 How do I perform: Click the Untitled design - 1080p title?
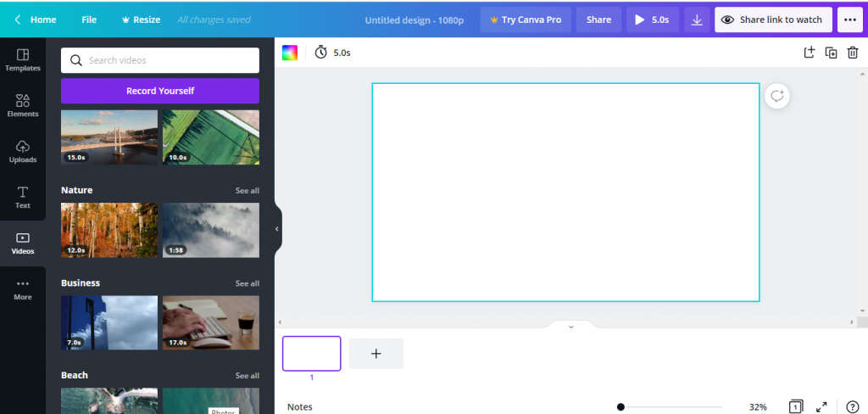pos(414,20)
